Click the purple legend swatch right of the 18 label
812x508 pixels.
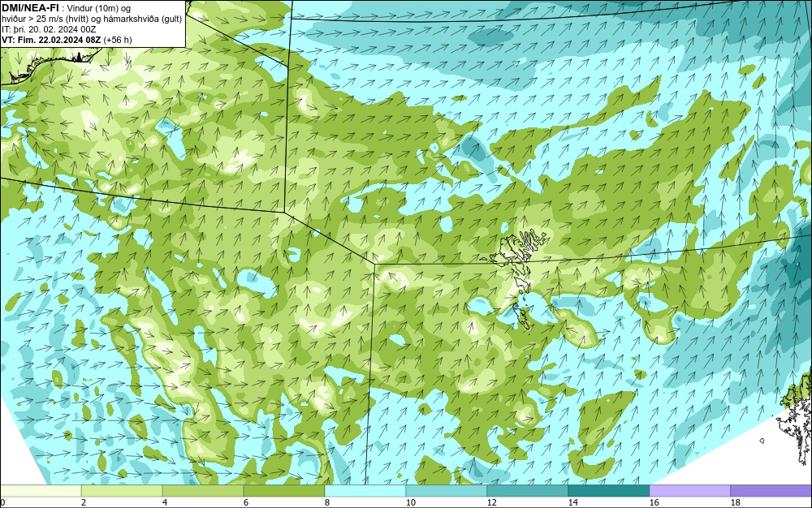tap(771, 490)
